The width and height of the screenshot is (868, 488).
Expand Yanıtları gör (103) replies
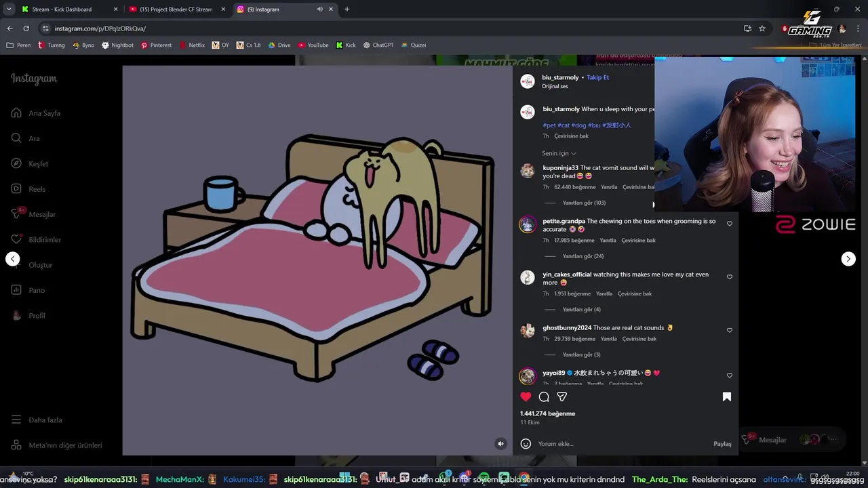(x=584, y=203)
